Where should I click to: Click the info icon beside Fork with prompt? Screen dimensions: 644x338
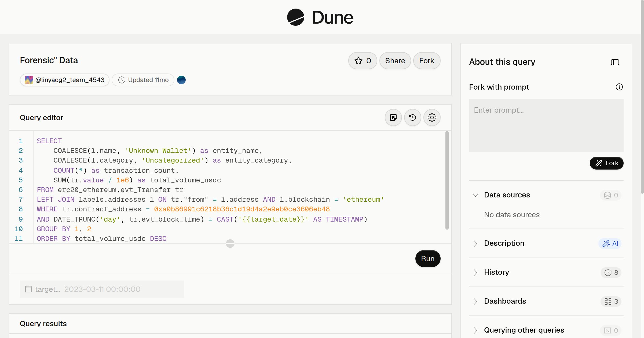[x=619, y=87]
